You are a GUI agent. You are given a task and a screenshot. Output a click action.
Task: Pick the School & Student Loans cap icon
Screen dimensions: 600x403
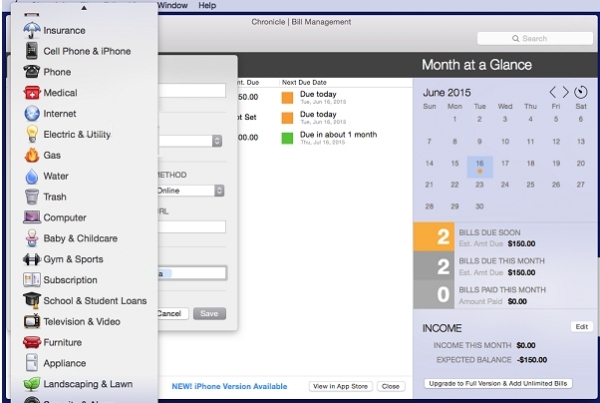[x=31, y=300]
